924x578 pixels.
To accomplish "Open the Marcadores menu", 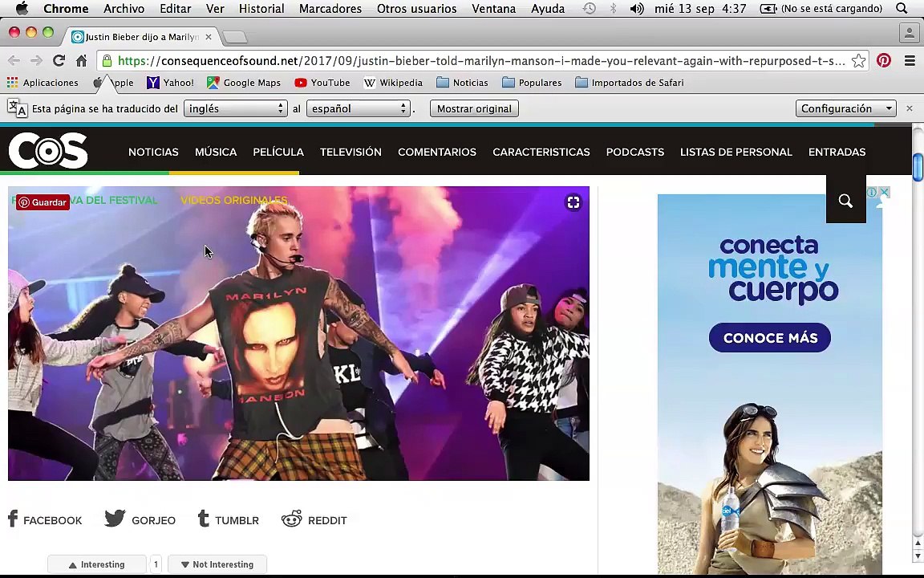I will pyautogui.click(x=330, y=8).
